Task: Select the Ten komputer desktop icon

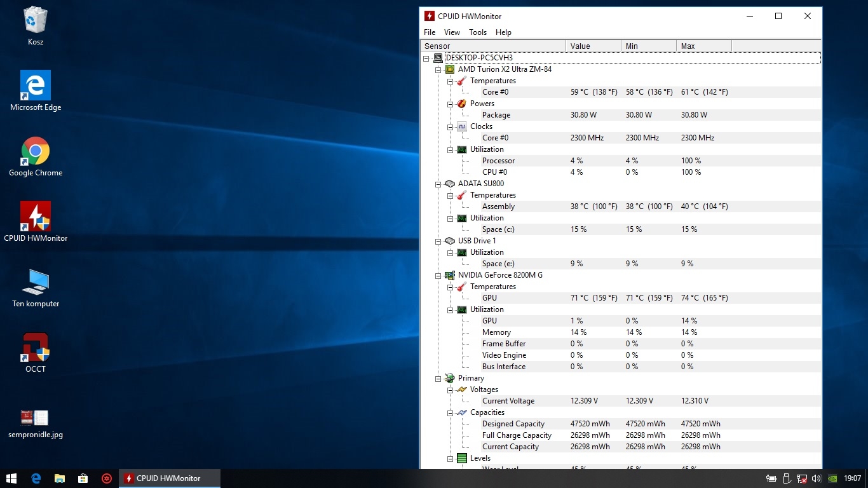Action: (36, 287)
